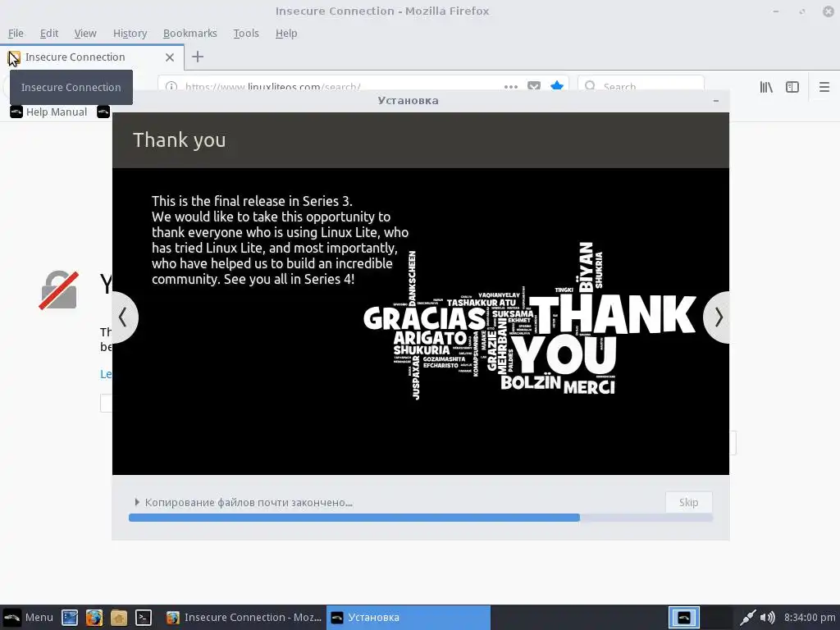840x630 pixels.
Task: Open the network connection tray icon
Action: click(747, 618)
